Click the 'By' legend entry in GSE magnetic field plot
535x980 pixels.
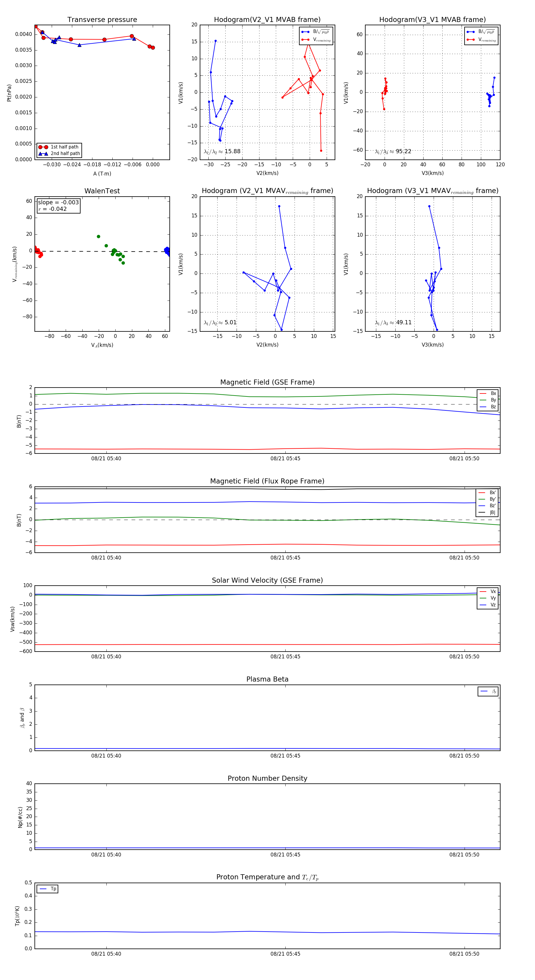[x=488, y=400]
